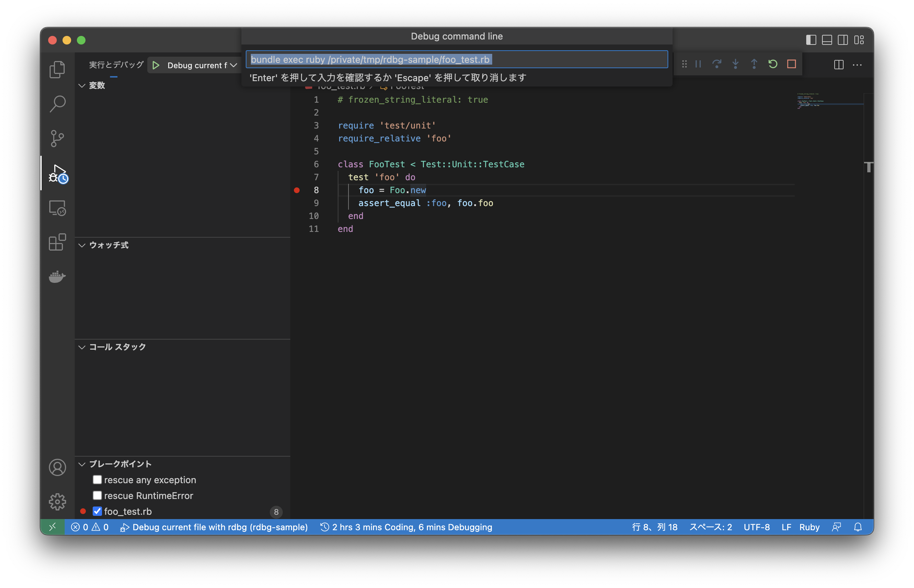Open the Explorer view in activity bar

coord(57,70)
